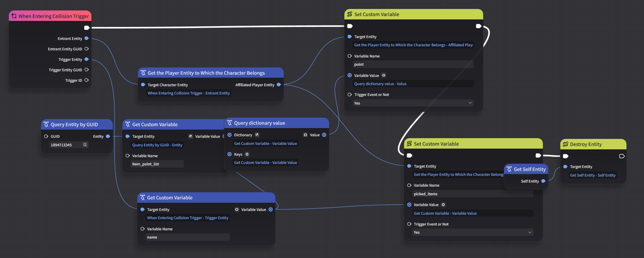The image size is (644, 258).
Task: Click the point variable name field
Action: pos(413,64)
